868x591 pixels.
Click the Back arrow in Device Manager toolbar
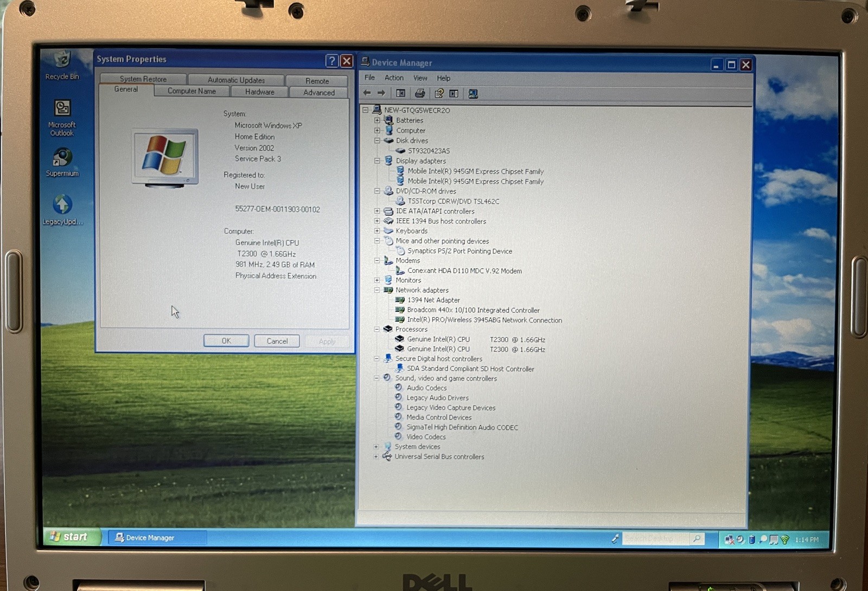point(367,93)
